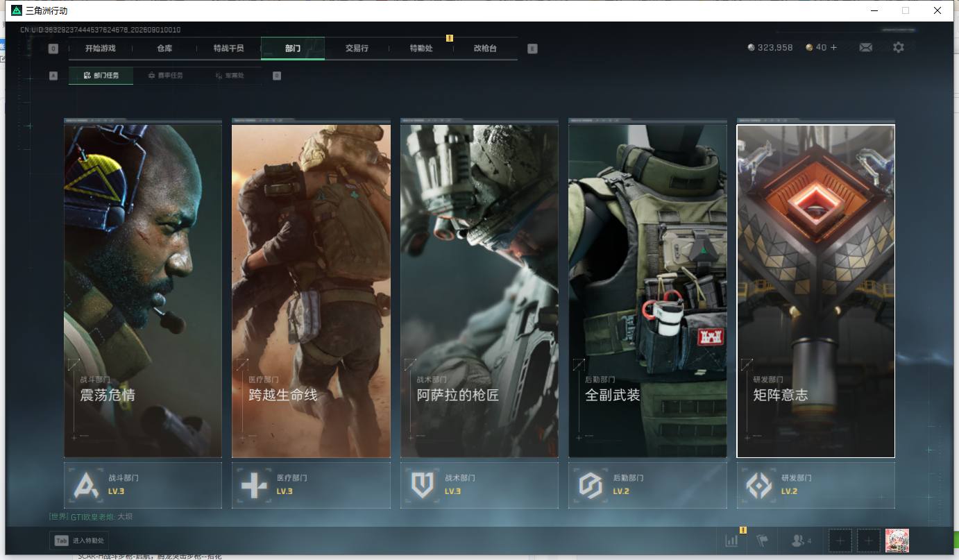
Task: Click the 后勤部门 LV.2 label
Action: point(621,491)
